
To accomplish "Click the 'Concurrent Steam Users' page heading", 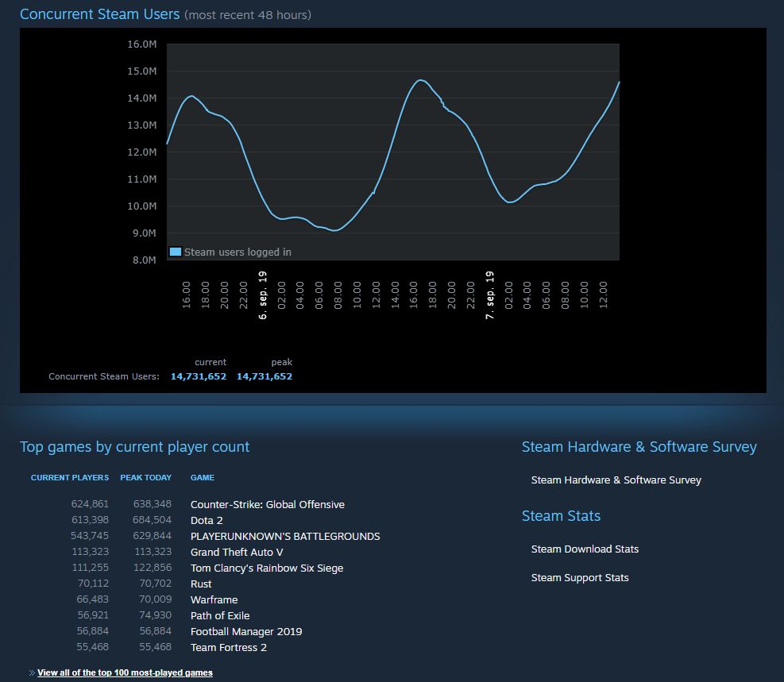I will coord(99,14).
